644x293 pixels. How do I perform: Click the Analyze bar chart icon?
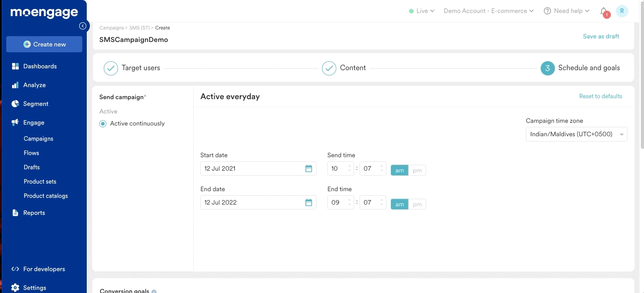coord(15,85)
